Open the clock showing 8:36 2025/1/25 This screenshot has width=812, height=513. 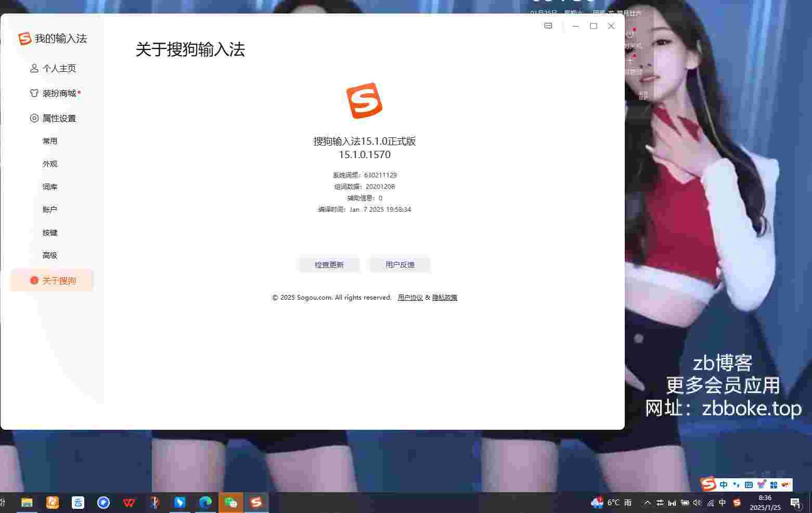(x=765, y=503)
